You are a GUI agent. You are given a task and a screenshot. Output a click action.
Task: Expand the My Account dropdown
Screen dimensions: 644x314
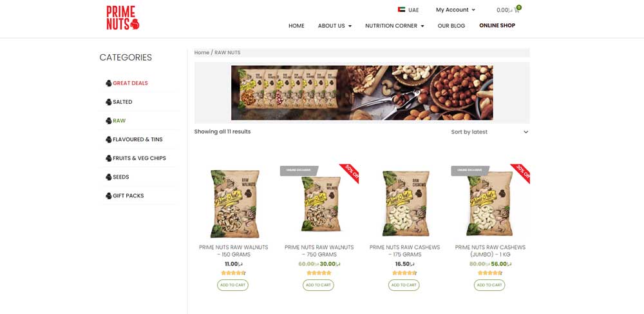(455, 10)
